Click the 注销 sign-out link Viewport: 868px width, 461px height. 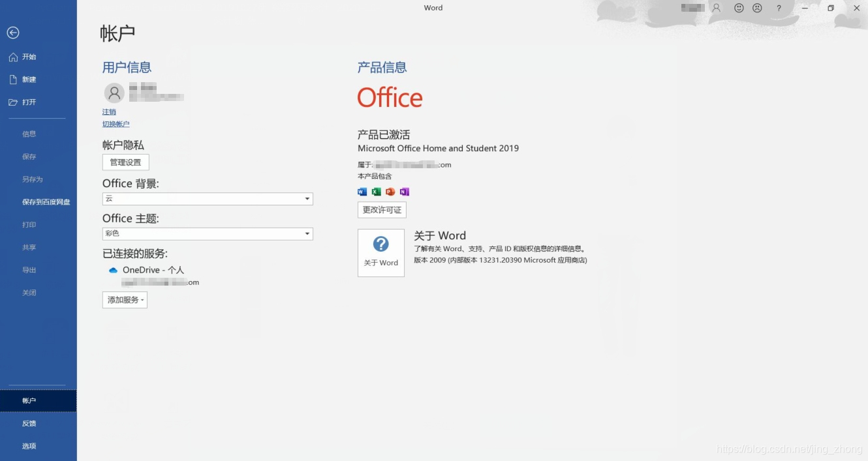pyautogui.click(x=109, y=112)
